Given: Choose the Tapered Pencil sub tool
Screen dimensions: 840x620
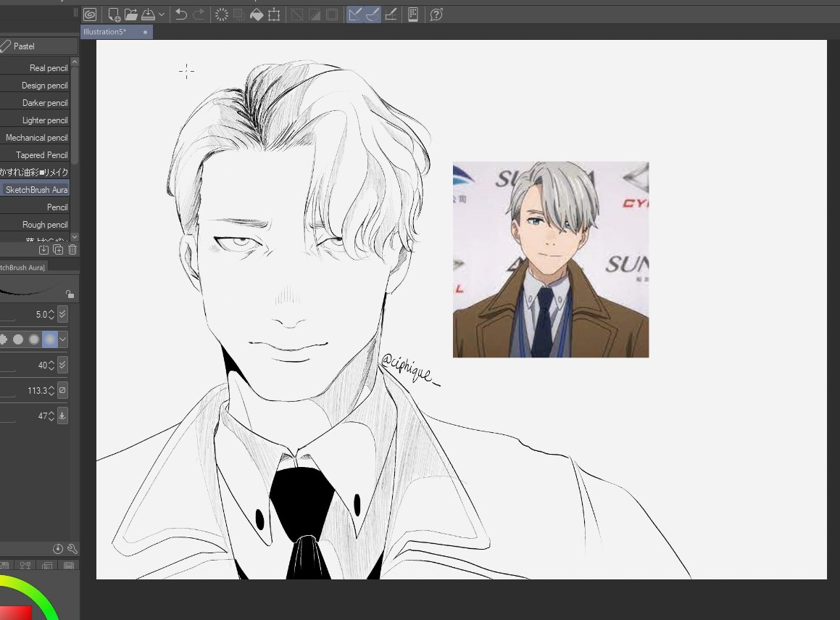Looking at the screenshot, I should click(x=35, y=155).
